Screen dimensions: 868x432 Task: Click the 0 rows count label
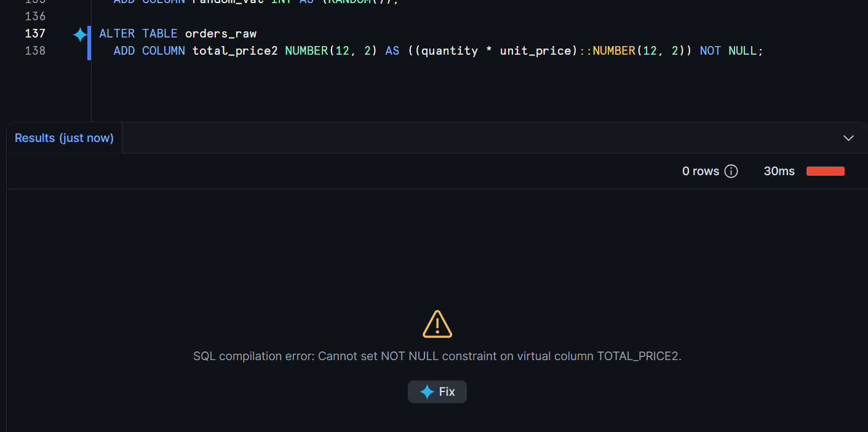pos(700,171)
